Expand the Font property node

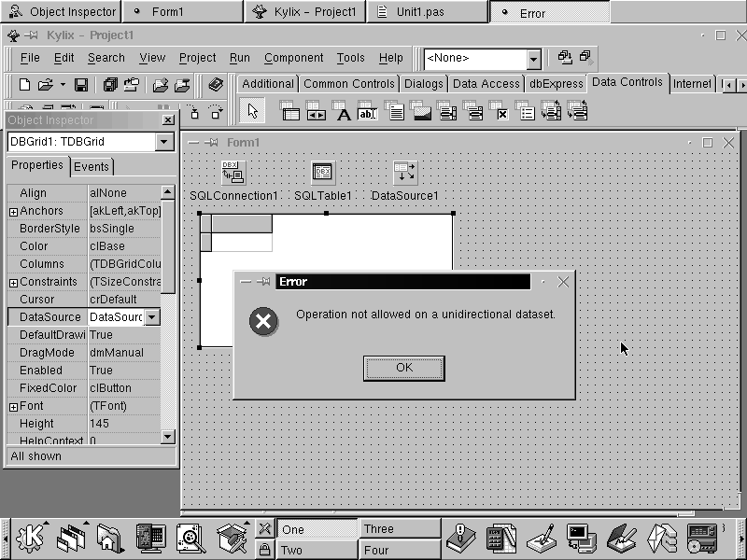tap(13, 407)
